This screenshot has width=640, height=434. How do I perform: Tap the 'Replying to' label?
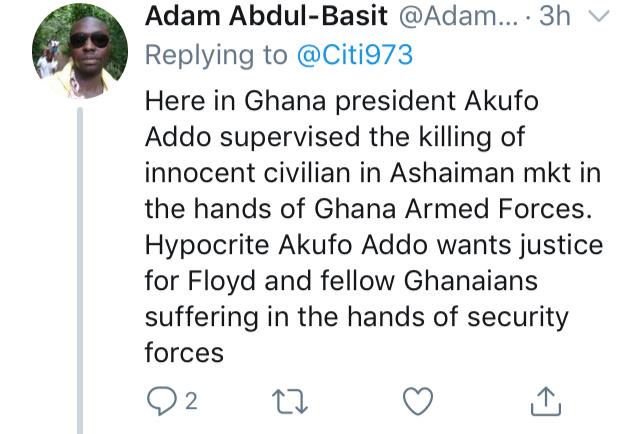[x=217, y=56]
